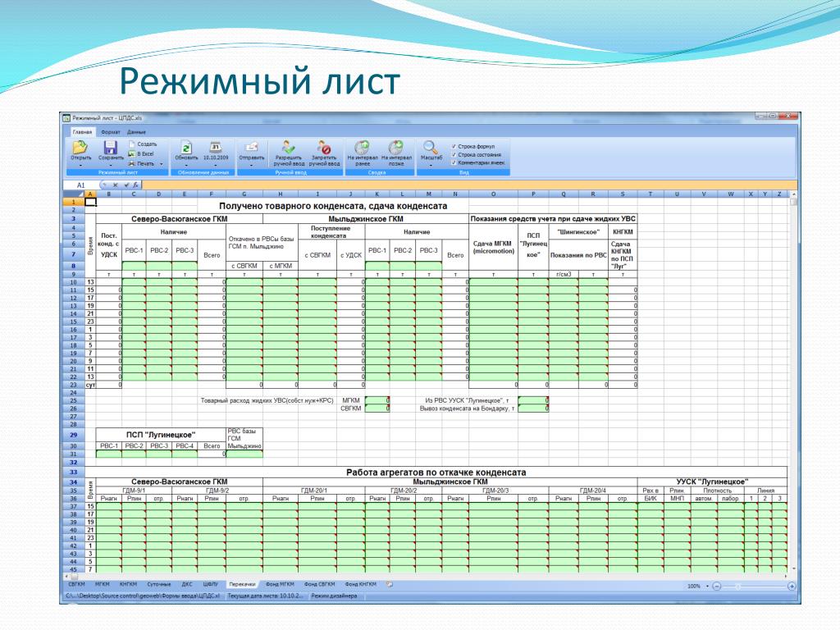Image resolution: width=840 pixels, height=630 pixels.
Task: Refresh data with the Обновить icon
Action: coord(186,148)
